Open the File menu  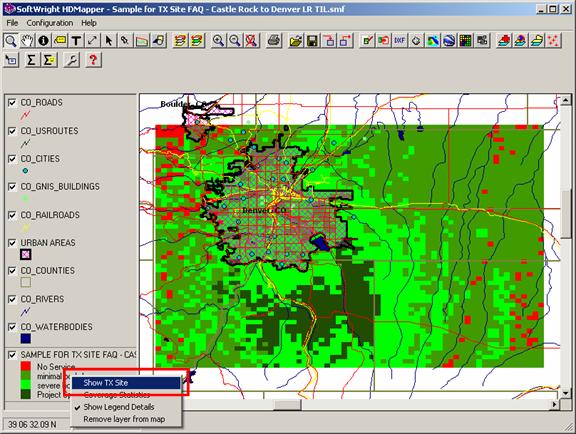coord(12,23)
